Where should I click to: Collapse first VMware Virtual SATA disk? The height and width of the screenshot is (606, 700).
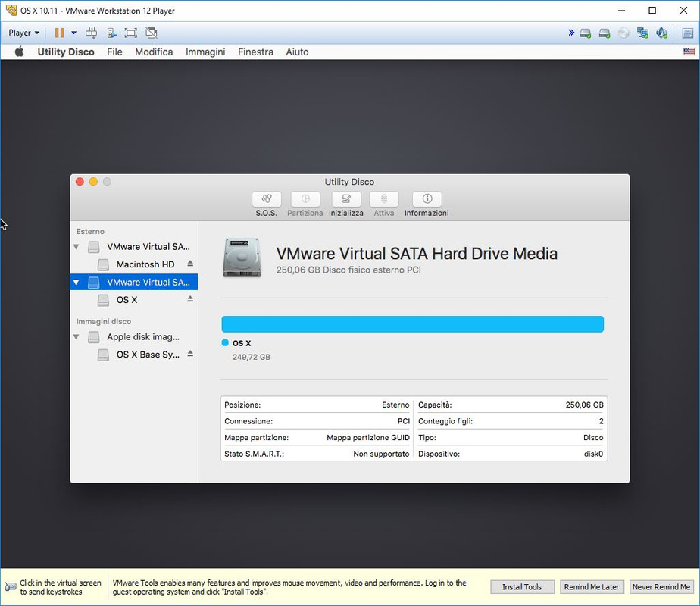[x=77, y=247]
